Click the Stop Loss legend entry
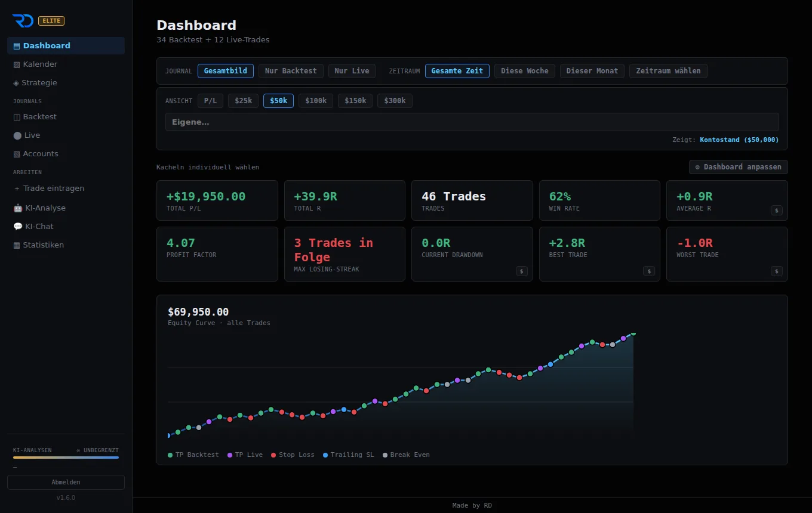812x513 pixels. click(x=293, y=455)
